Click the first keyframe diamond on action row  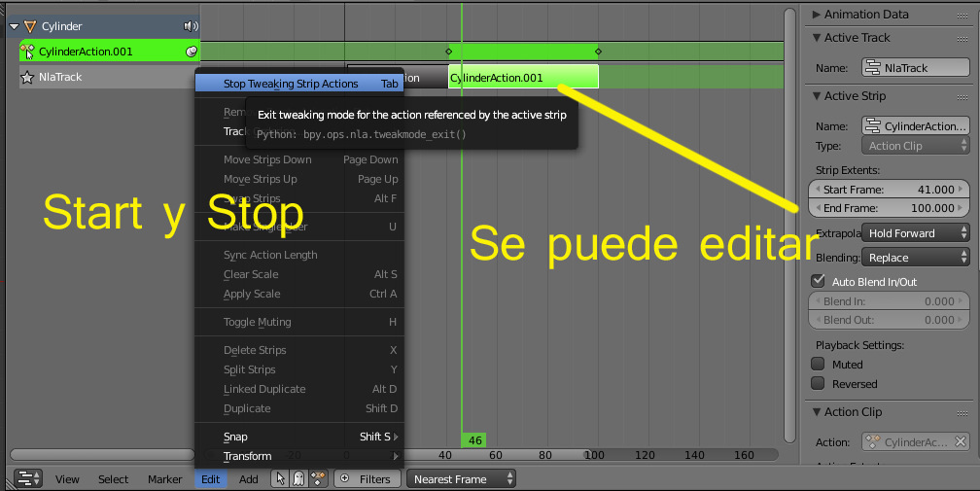tap(448, 52)
